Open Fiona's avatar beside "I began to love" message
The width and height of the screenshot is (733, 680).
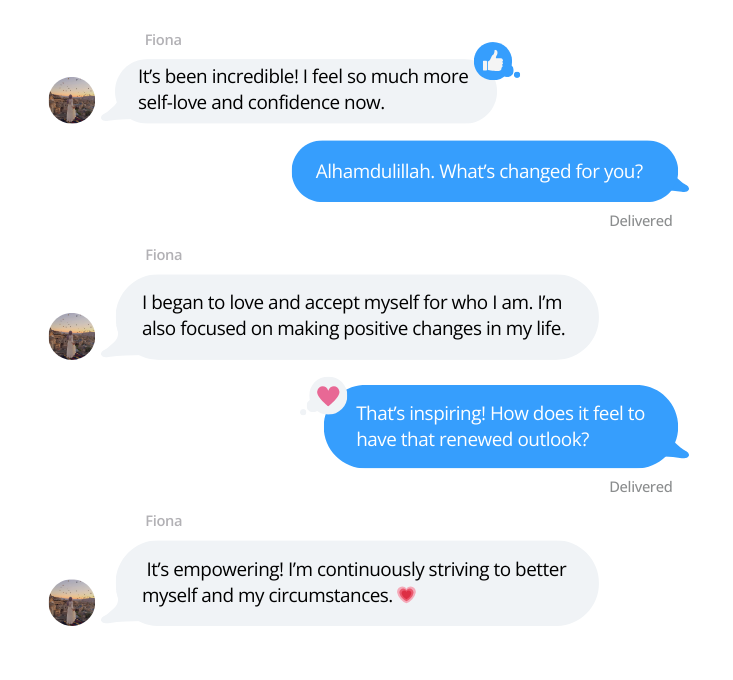[x=72, y=336]
